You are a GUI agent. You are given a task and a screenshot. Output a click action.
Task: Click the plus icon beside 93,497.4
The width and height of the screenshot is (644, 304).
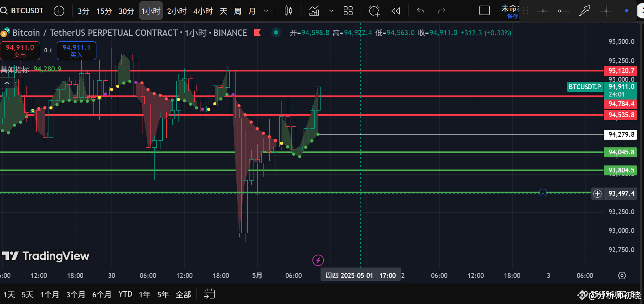(x=597, y=193)
